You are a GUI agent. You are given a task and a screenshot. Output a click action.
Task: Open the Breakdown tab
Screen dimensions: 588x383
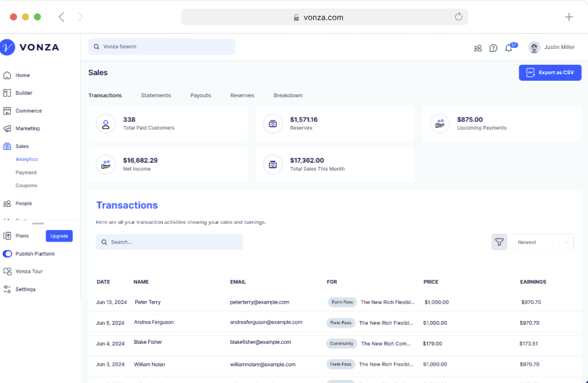coord(287,95)
